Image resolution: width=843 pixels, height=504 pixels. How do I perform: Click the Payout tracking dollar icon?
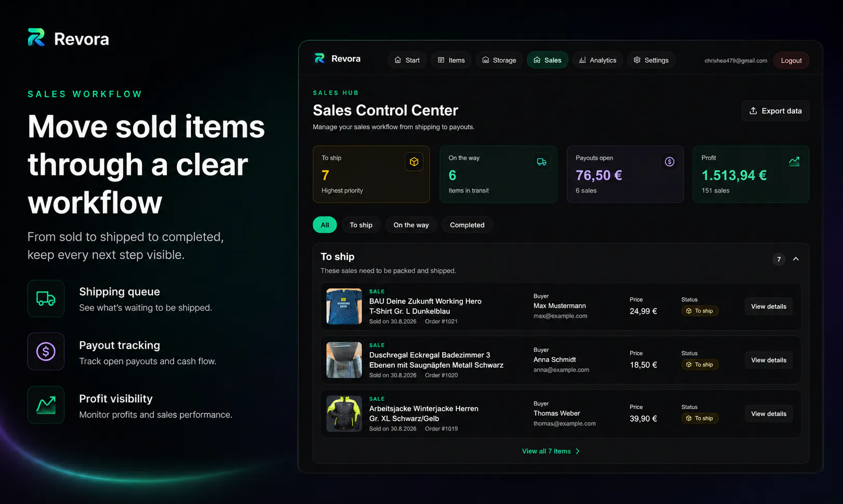point(46,352)
